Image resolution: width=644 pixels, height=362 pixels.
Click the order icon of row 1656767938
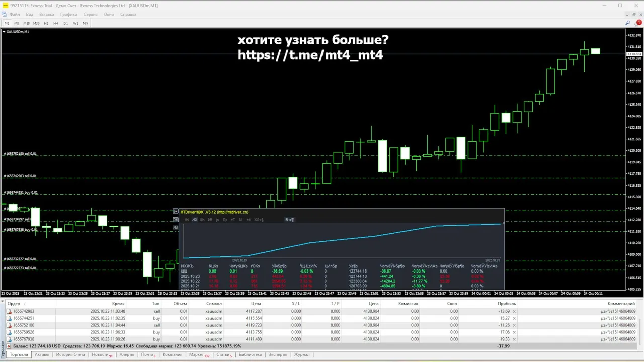pyautogui.click(x=9, y=339)
